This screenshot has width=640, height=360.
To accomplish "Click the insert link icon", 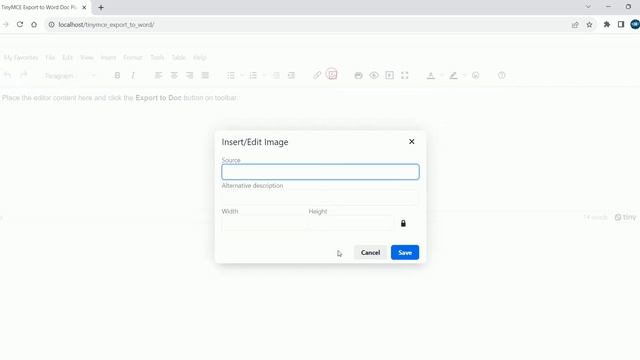I will tap(317, 76).
